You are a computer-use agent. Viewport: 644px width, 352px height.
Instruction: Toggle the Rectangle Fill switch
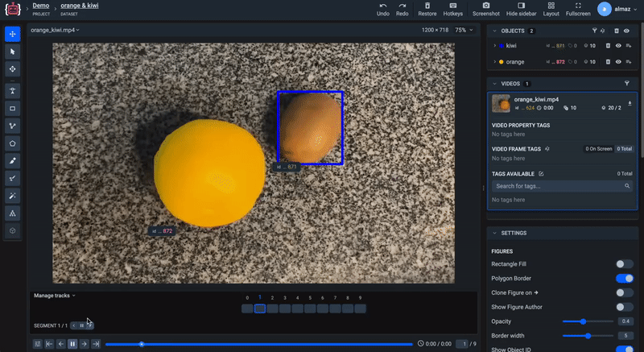click(624, 263)
